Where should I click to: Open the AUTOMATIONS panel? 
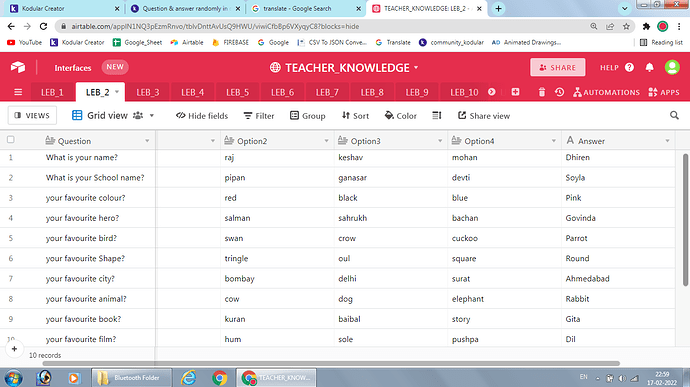(606, 92)
